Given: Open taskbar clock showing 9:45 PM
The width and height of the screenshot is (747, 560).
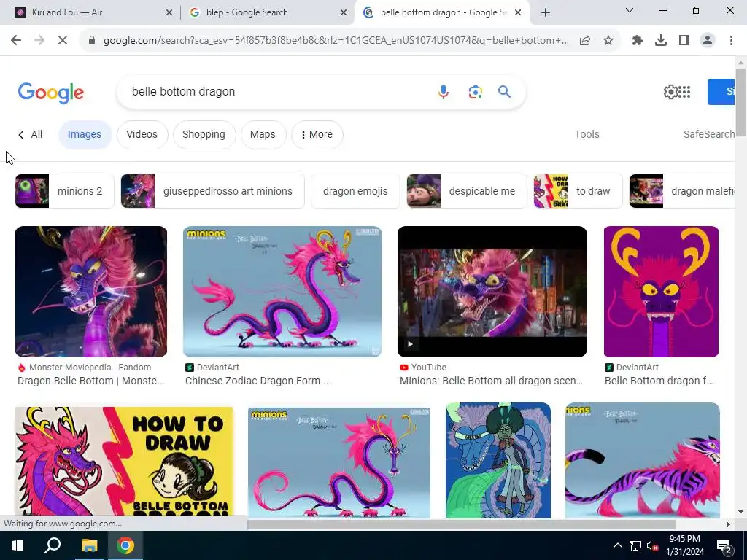Looking at the screenshot, I should (x=684, y=545).
